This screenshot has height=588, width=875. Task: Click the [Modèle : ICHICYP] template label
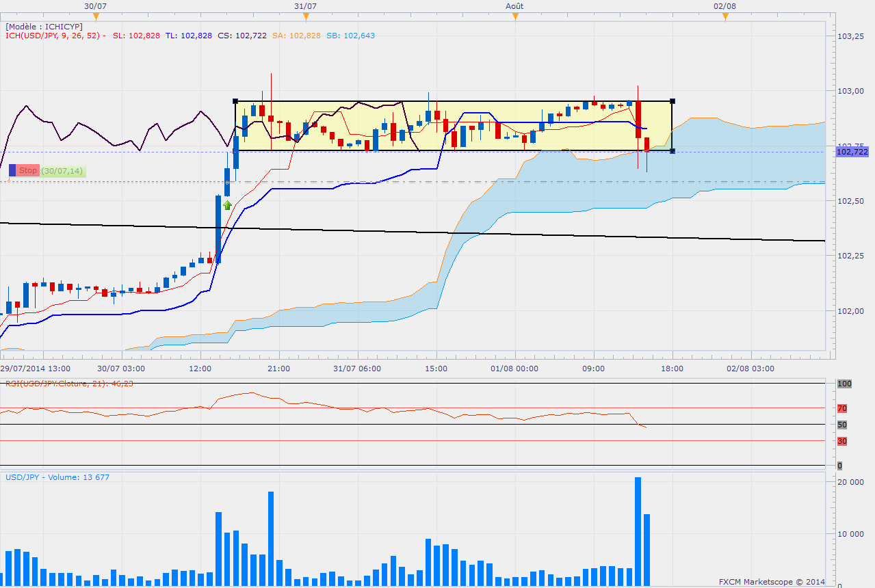pyautogui.click(x=44, y=27)
